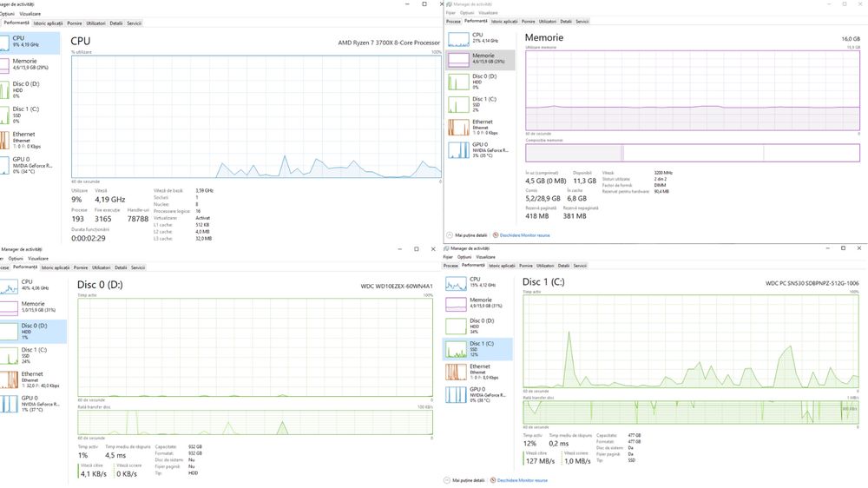Click the 4,5 ms response time value
This screenshot has width=868, height=488.
[x=115, y=455]
